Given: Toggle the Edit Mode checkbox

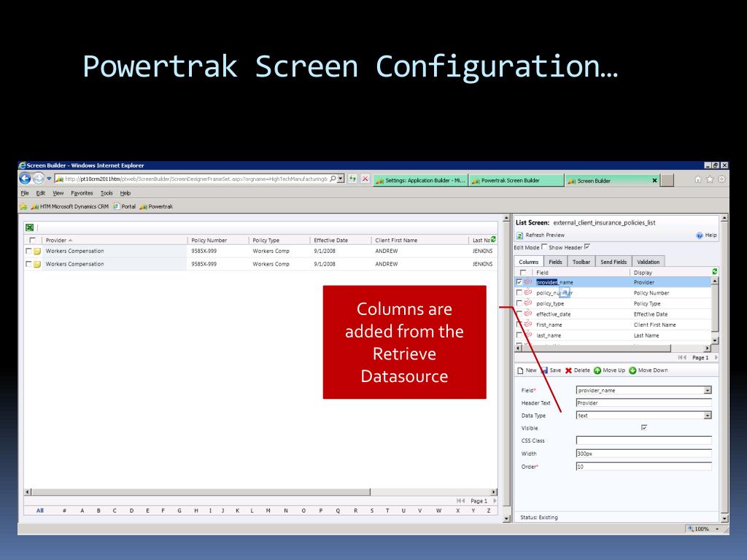Looking at the screenshot, I should click(x=544, y=246).
